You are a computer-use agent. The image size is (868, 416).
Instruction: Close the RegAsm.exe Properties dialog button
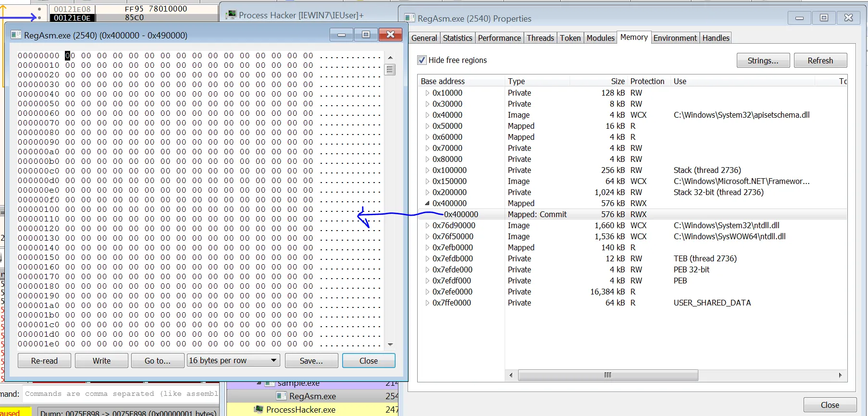tap(830, 405)
